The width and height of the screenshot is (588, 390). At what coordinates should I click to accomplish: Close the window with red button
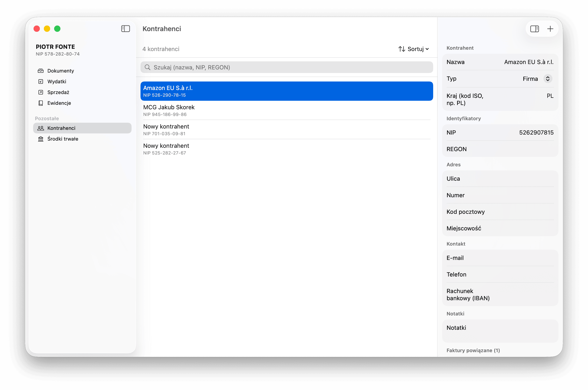pos(37,29)
